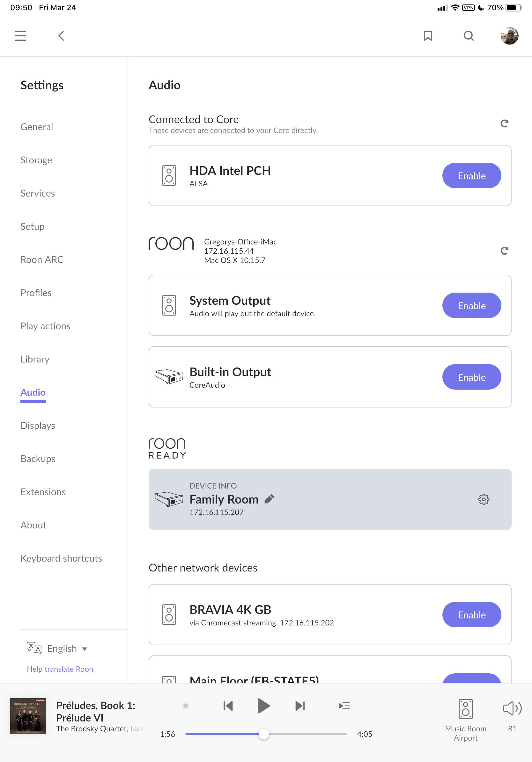Image resolution: width=532 pixels, height=762 pixels.
Task: Click Help translate Roon link
Action: coord(60,669)
